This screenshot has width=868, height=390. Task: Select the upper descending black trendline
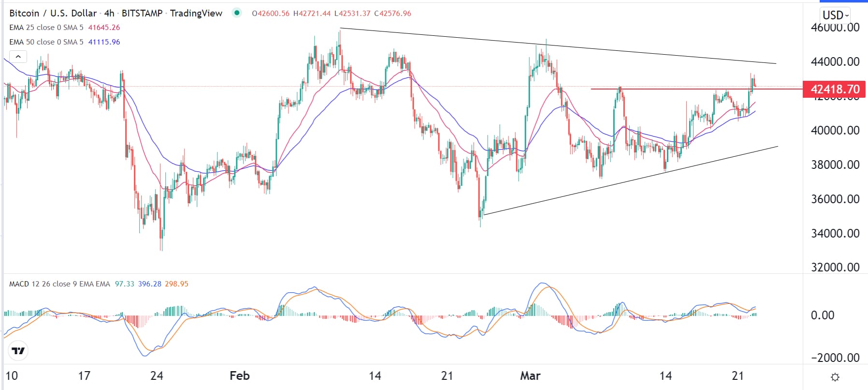[558, 46]
